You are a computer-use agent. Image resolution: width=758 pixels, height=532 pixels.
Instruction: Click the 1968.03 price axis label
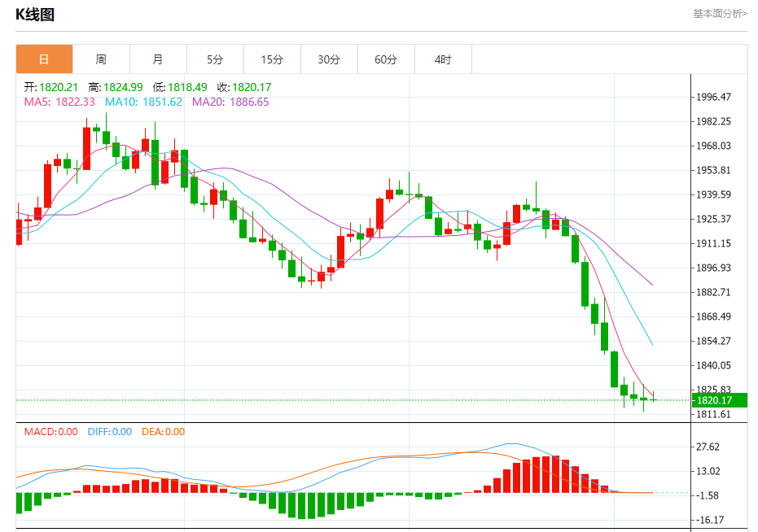pyautogui.click(x=713, y=146)
